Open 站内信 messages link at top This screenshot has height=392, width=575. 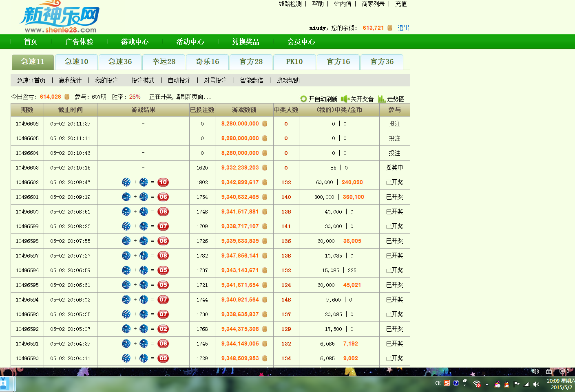click(343, 4)
